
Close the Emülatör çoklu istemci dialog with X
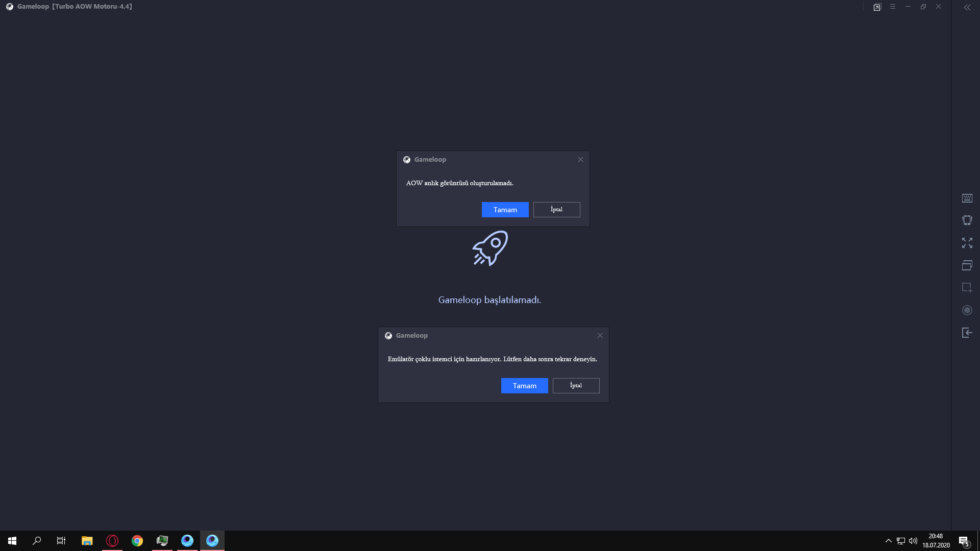pyautogui.click(x=600, y=336)
